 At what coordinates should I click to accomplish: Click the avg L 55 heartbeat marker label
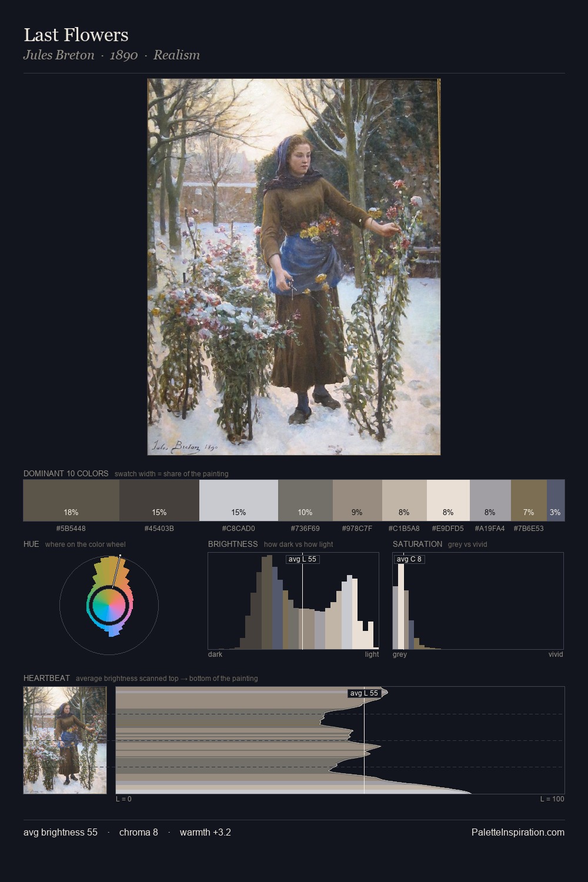point(364,693)
